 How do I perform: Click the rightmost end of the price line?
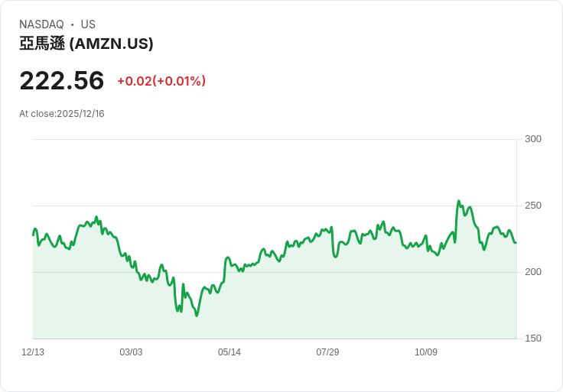point(516,242)
